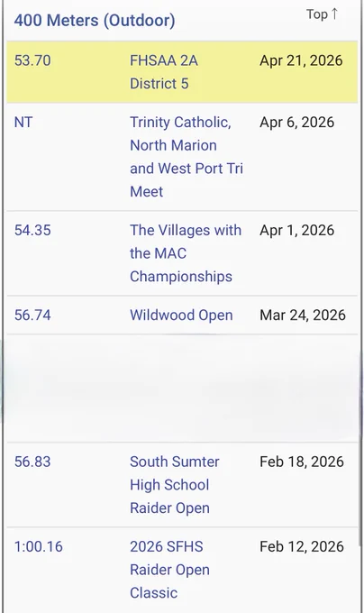Open the 54.35 result time

tap(32, 230)
